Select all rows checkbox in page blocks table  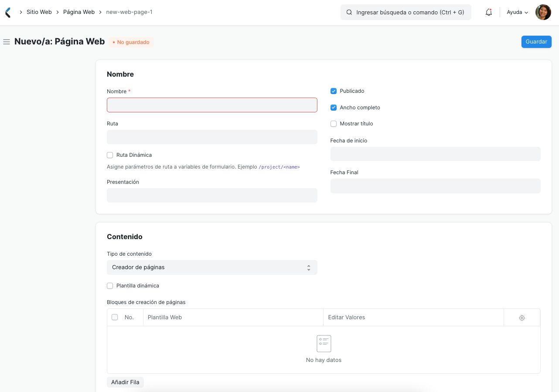click(115, 317)
